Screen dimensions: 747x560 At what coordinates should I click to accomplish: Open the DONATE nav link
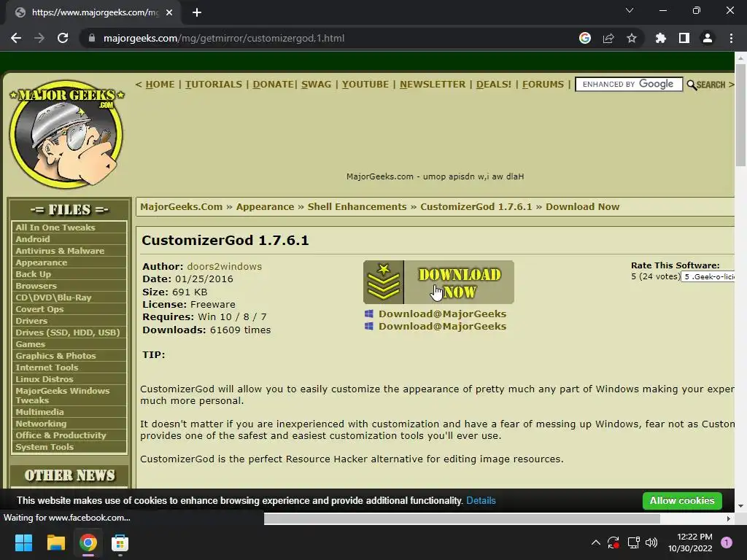[x=274, y=85]
